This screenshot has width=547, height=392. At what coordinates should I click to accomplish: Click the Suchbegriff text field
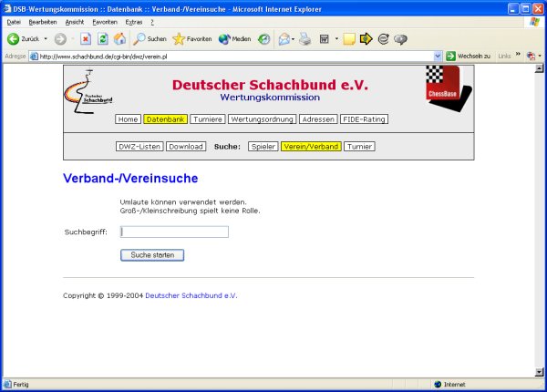(x=174, y=232)
